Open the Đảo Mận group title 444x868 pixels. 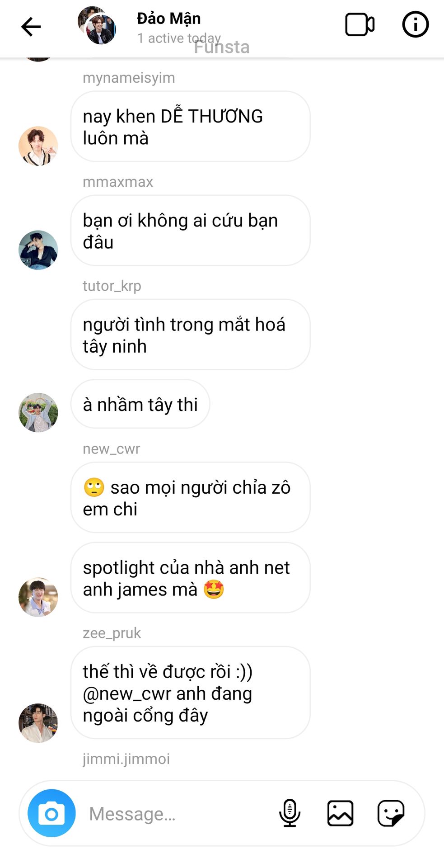(x=168, y=19)
